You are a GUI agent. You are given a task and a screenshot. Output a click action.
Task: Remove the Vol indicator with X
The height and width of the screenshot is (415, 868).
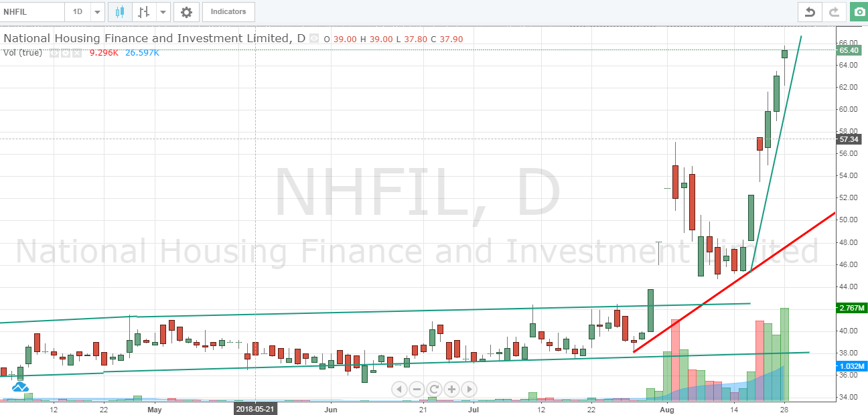tap(77, 53)
